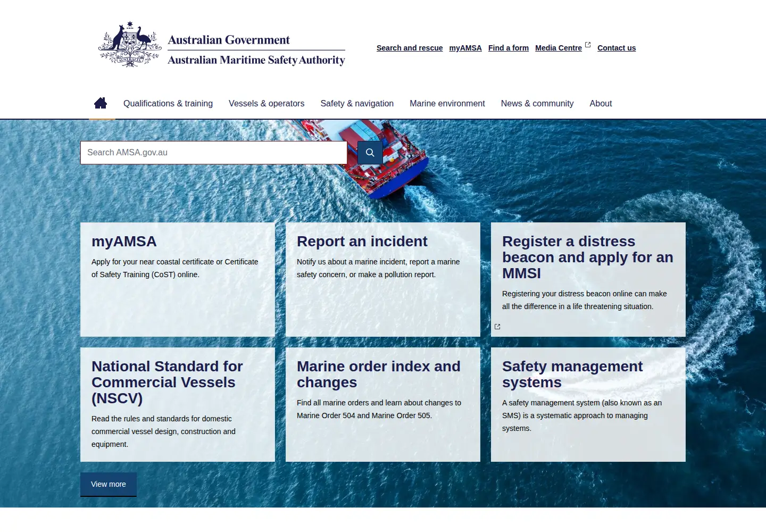
Task: Click text 'Registering your distress beacon online'
Action: (x=568, y=294)
